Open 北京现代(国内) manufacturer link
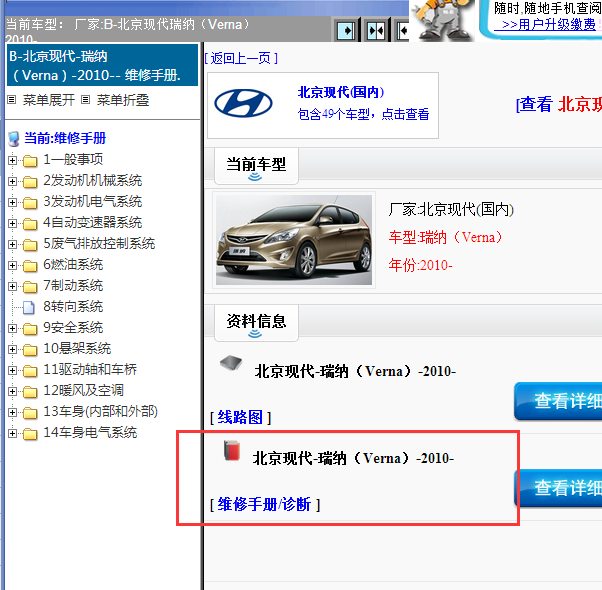Image resolution: width=602 pixels, height=590 pixels. [x=341, y=92]
